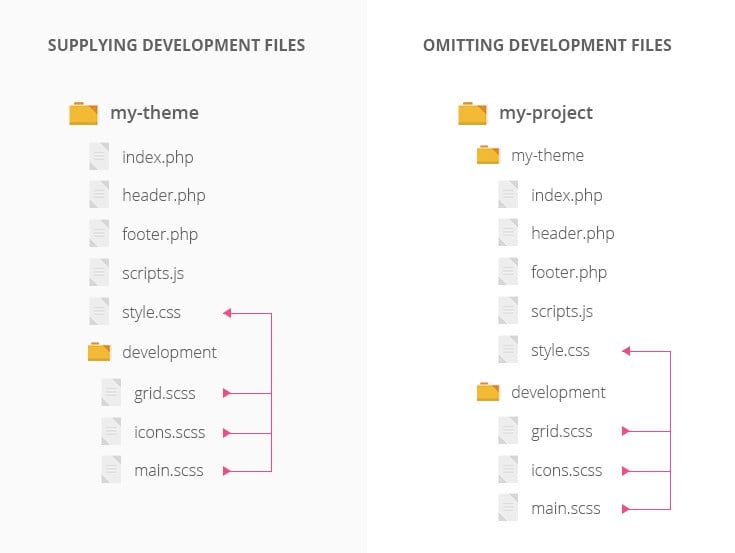Screen dimensions: 735x553
Task: Select footer.php in the SUPPLYING tree
Action: point(160,234)
